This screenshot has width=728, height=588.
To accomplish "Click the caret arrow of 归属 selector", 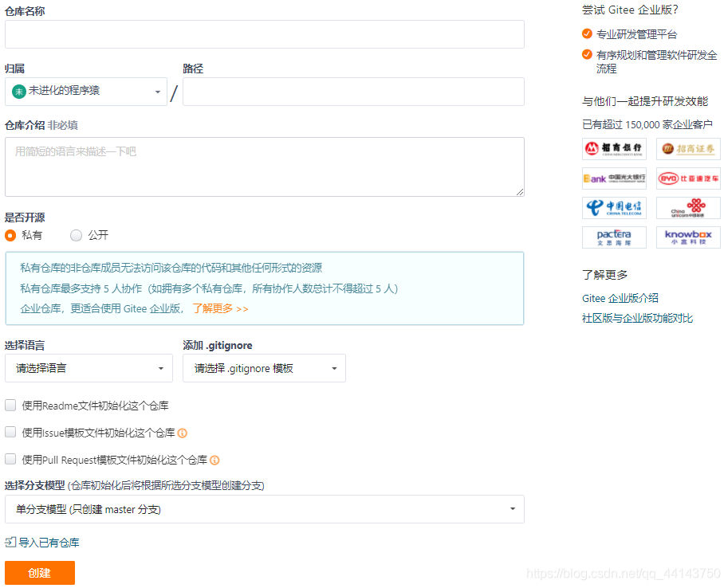I will click(x=158, y=92).
